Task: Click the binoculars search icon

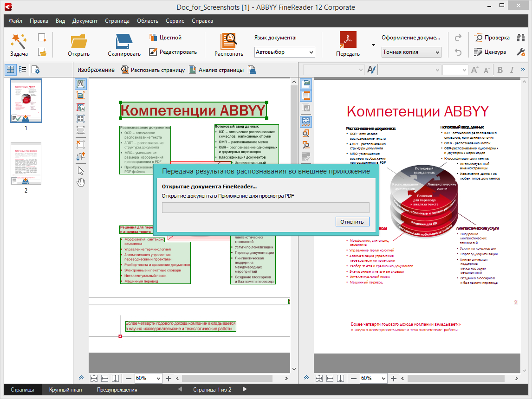Action: tap(521, 38)
